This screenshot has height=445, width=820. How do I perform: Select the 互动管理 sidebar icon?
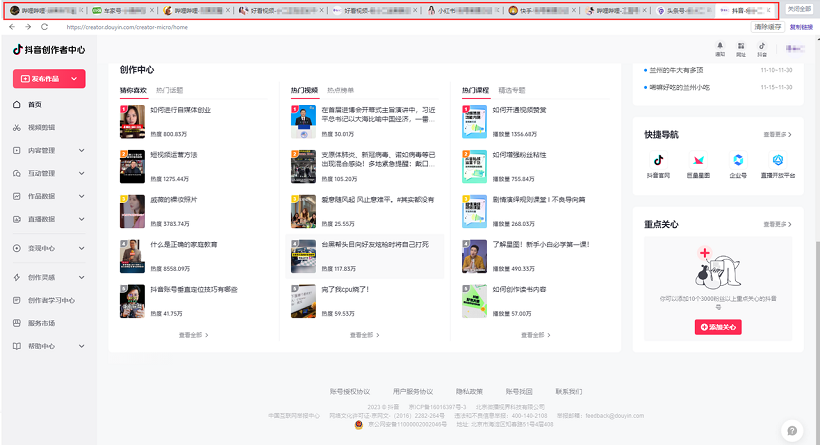pyautogui.click(x=17, y=174)
